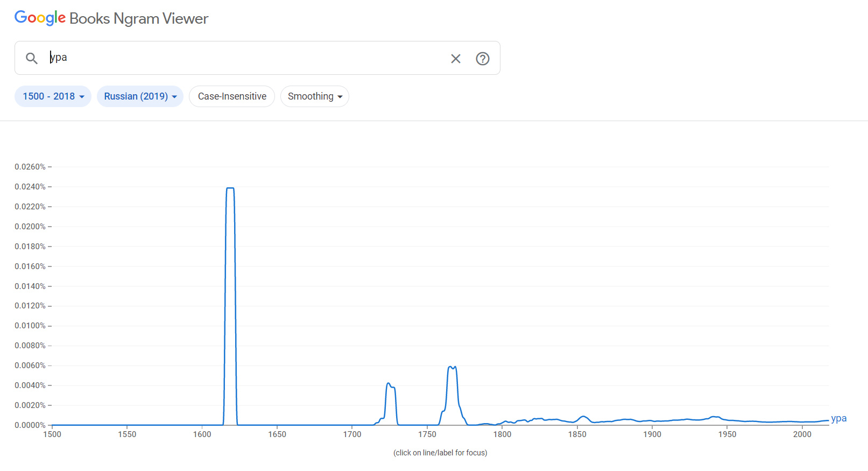868x471 pixels.
Task: Click the 0.0240% y-axis label
Action: (x=30, y=187)
